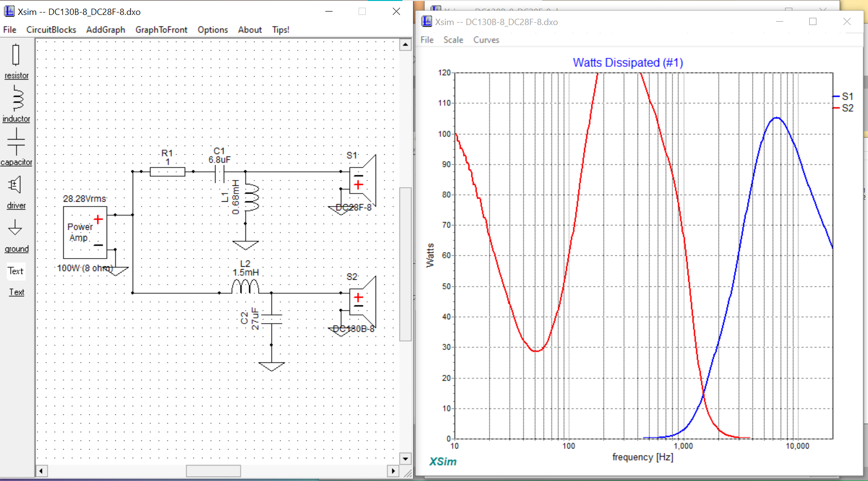Select the driver component tool

coord(16,192)
